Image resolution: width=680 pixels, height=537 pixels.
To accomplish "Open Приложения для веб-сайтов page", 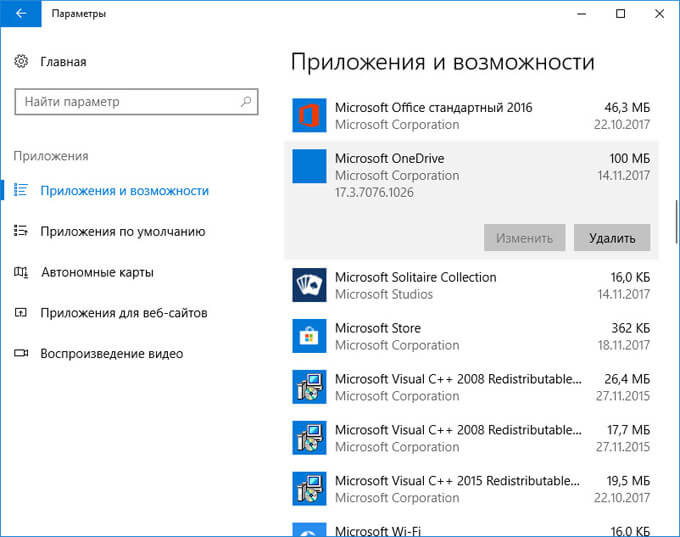I will 123,313.
